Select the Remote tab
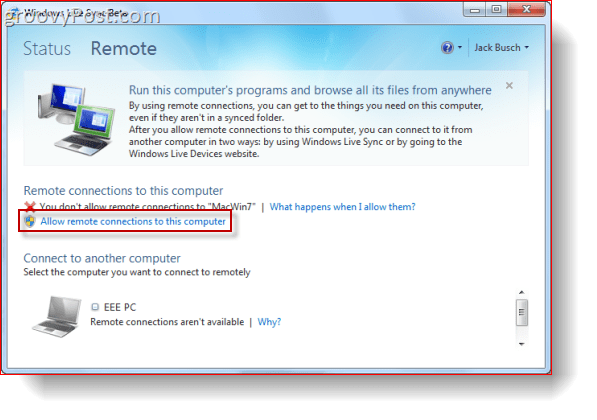Image resolution: width=597 pixels, height=420 pixels. pyautogui.click(x=123, y=49)
